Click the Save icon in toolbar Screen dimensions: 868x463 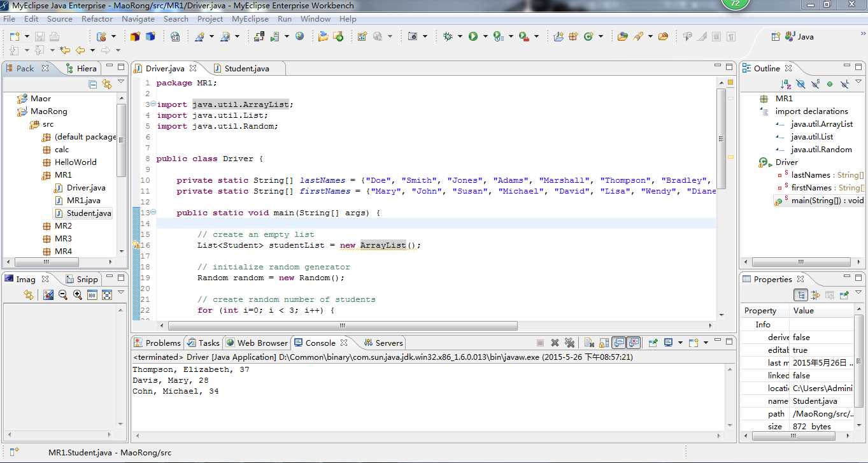(x=39, y=36)
